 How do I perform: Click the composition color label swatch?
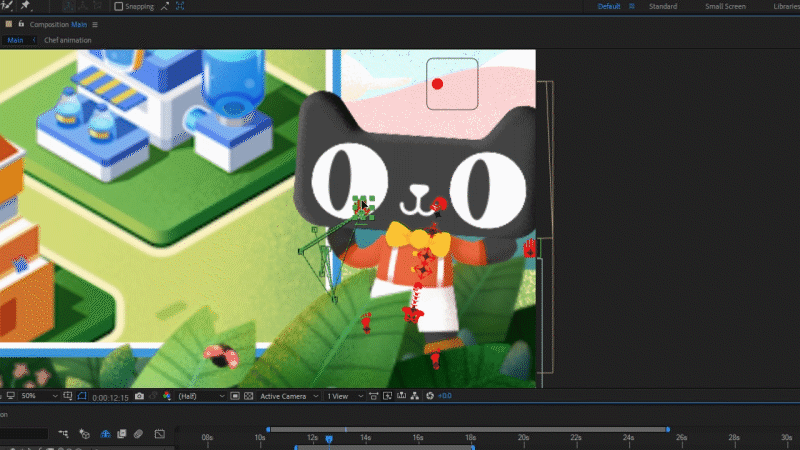[x=9, y=24]
